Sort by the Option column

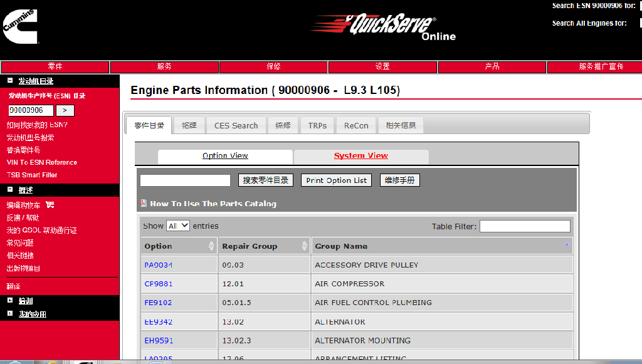click(179, 246)
